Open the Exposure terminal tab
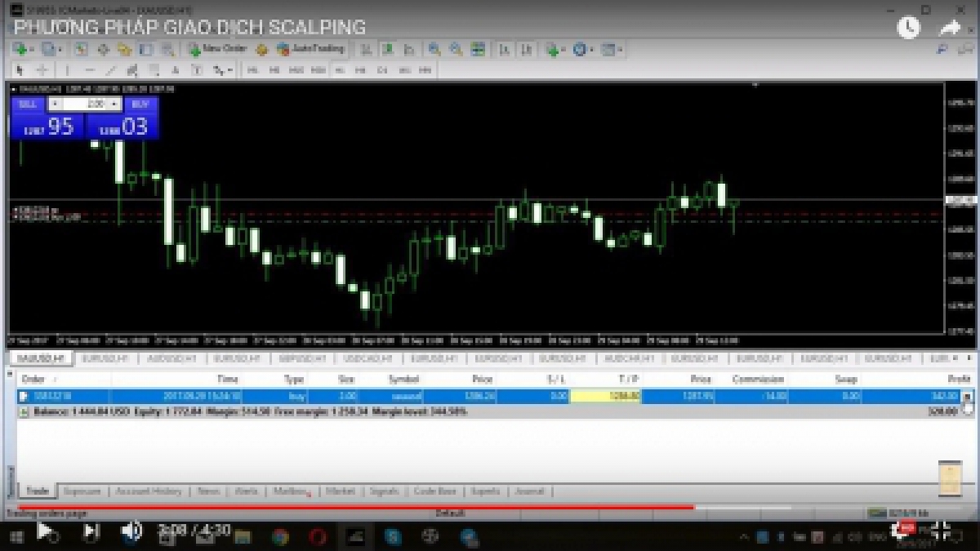The image size is (980, 551). 82,491
